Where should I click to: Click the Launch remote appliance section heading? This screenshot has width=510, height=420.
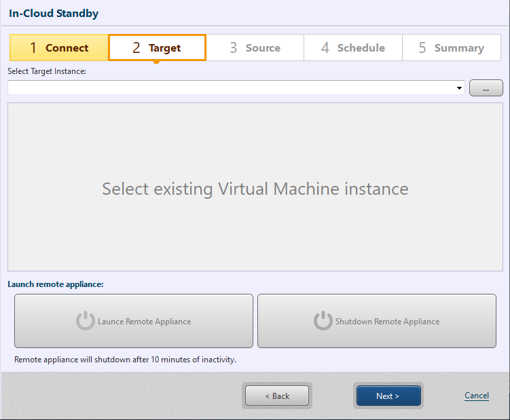point(56,284)
